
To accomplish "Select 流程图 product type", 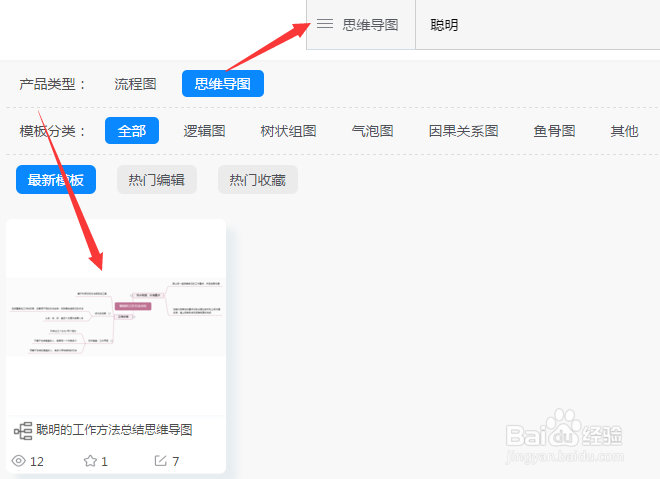I will point(135,84).
